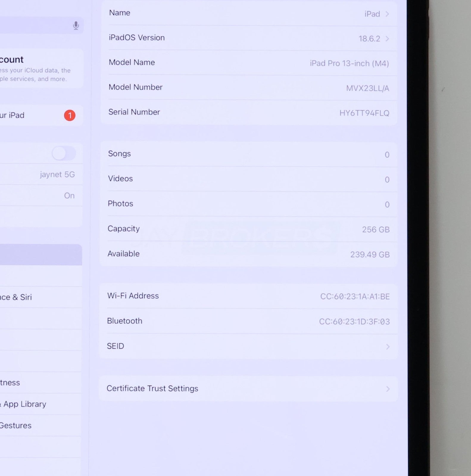
Task: Open App Library sidebar item
Action: click(25, 404)
